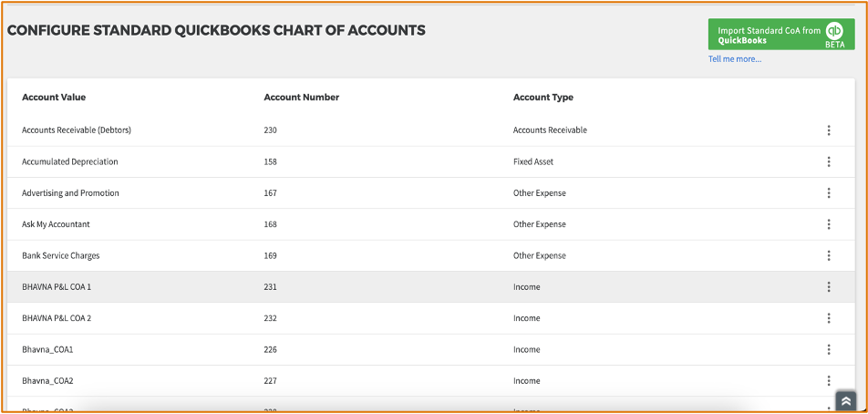Screen dimensions: 868x414
Task: Click Import Standard CoA from QuickBooks button
Action: point(781,35)
